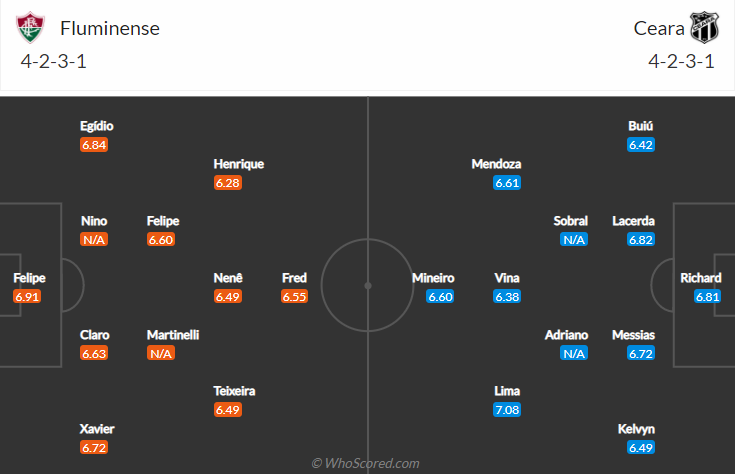Screen dimensions: 735x474
Task: Open the WhoScored.com watermark link
Action: 366,463
